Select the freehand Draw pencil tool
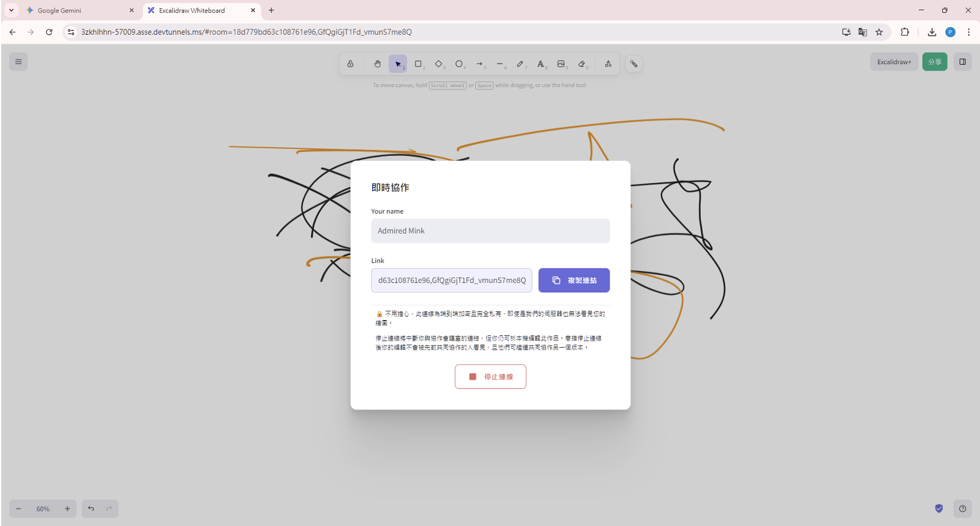The width and height of the screenshot is (980, 526). click(520, 64)
